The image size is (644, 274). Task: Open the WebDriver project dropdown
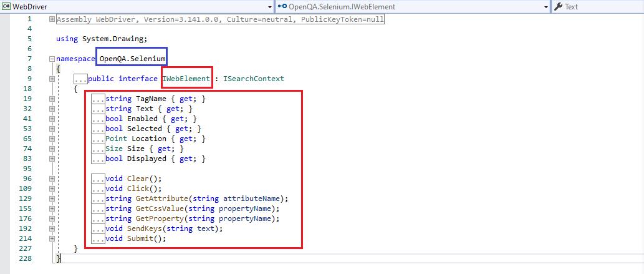point(137,7)
